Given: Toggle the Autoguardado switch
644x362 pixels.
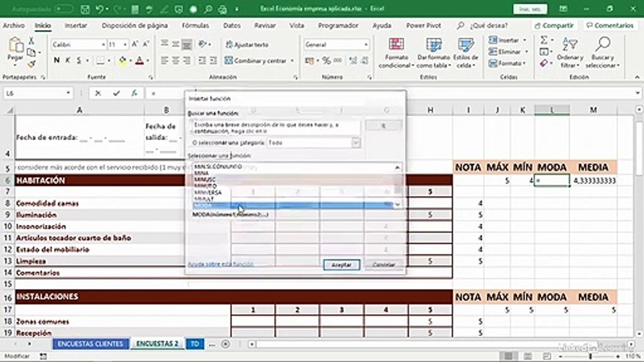Looking at the screenshot, I should pyautogui.click(x=64, y=9).
